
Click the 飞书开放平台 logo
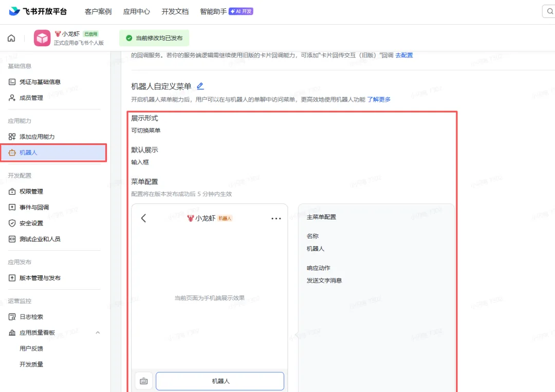38,11
